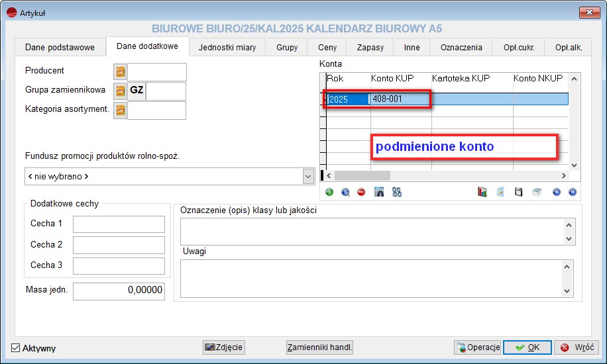
Task: Click the floppy disk save icon
Action: [519, 192]
